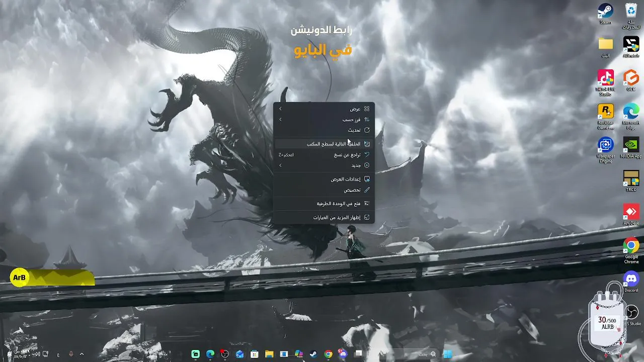Open the OBS Studio desktop shortcut
The height and width of the screenshot is (362, 644).
pyautogui.click(x=632, y=316)
